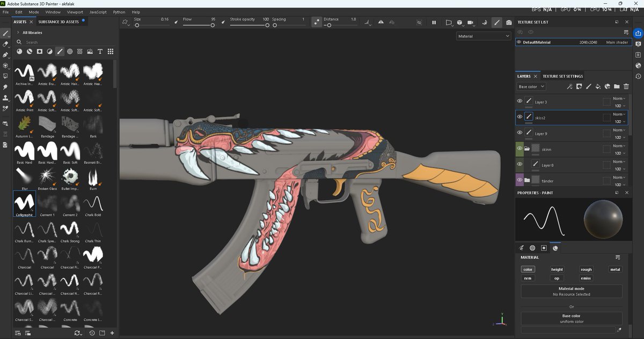Click the delete layer trash icon
The width and height of the screenshot is (644, 339).
click(626, 86)
